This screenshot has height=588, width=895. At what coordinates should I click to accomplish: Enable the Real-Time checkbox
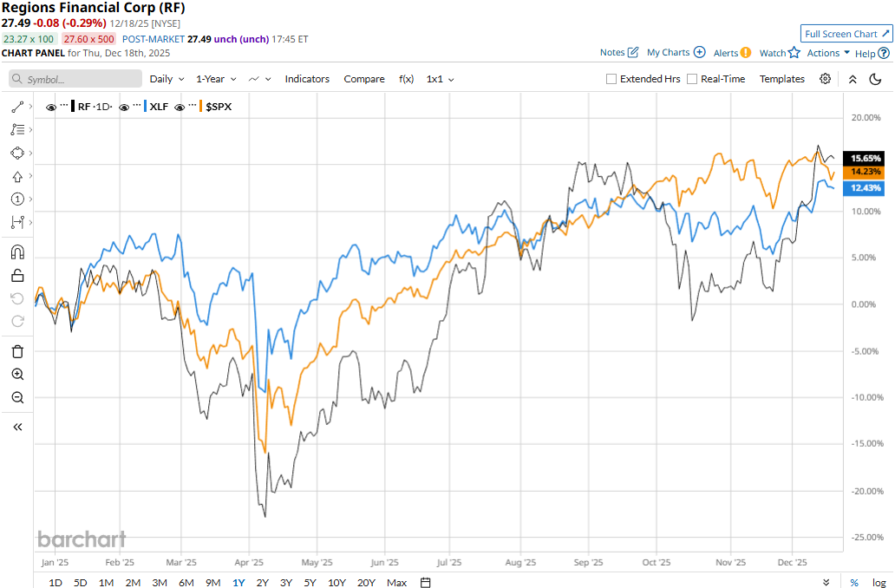pos(692,79)
